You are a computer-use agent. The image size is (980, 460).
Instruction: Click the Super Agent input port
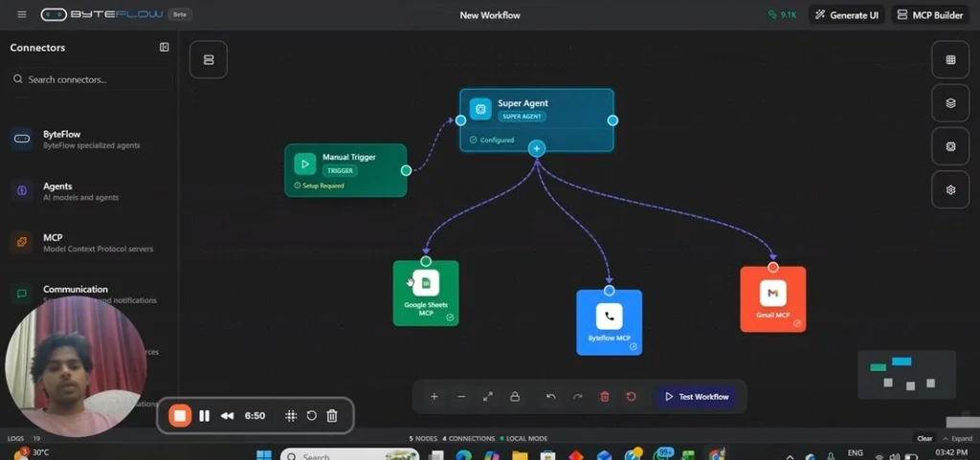460,120
